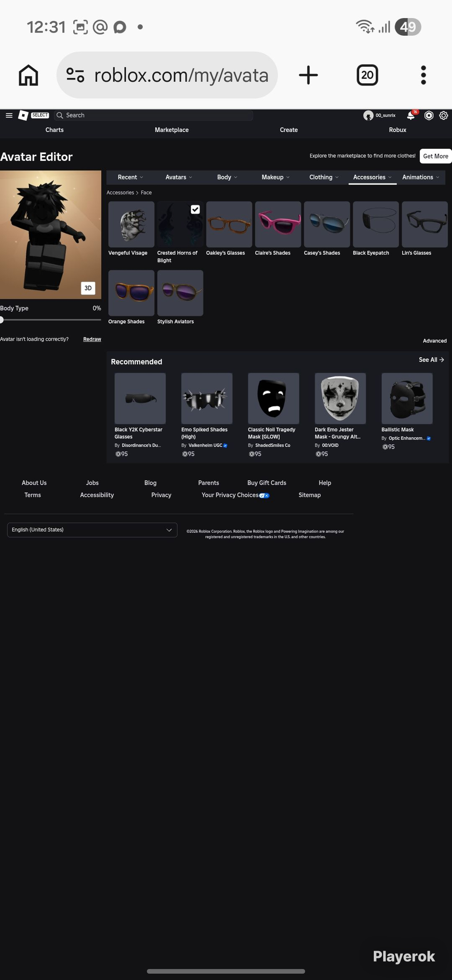452x980 pixels.
Task: Click the avatar preview image
Action: (x=51, y=235)
